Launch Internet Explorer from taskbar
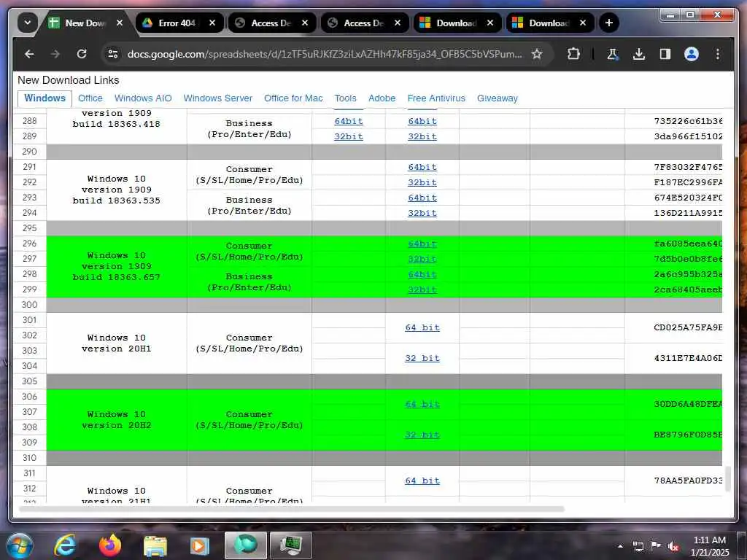The image size is (747, 560). tap(65, 545)
